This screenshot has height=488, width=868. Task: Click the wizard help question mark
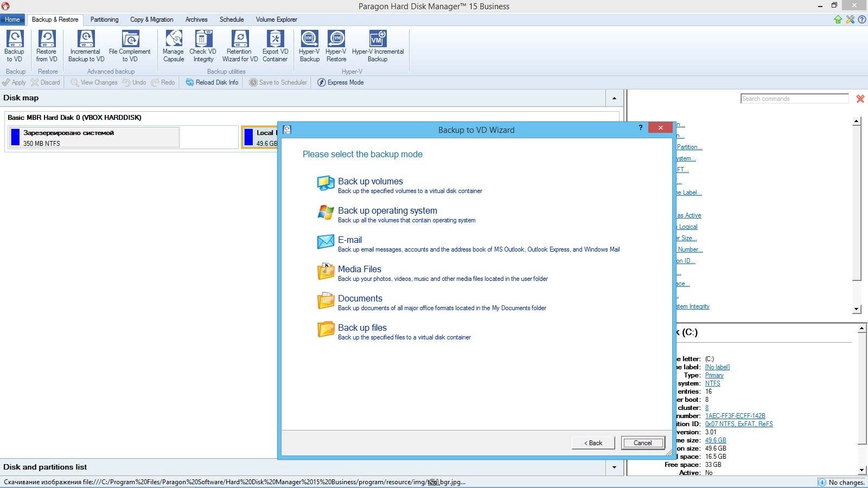tap(640, 127)
